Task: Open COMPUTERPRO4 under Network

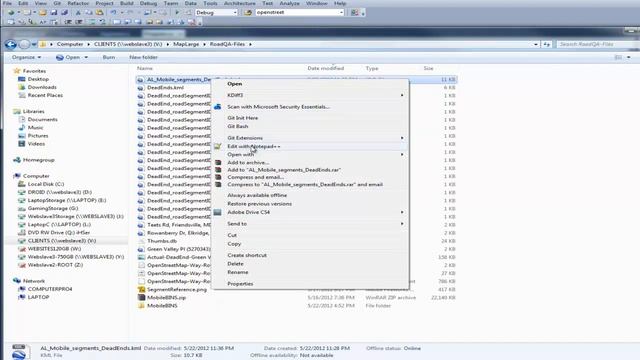Action: tap(50, 289)
